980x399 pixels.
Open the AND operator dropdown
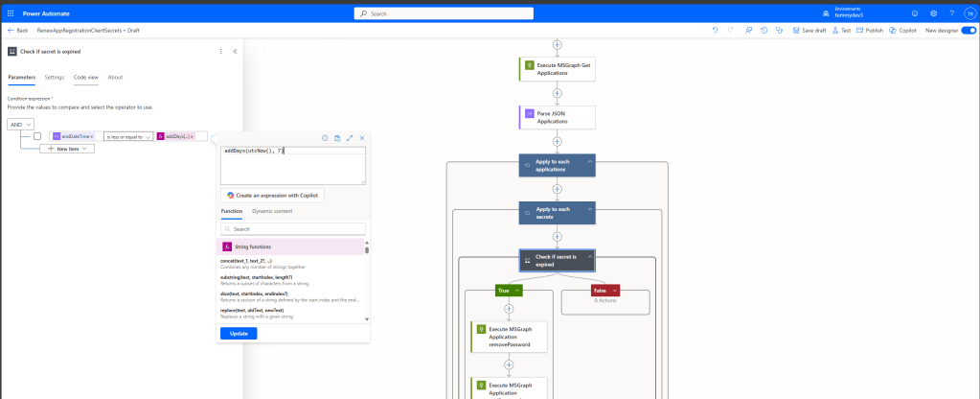[21, 125]
